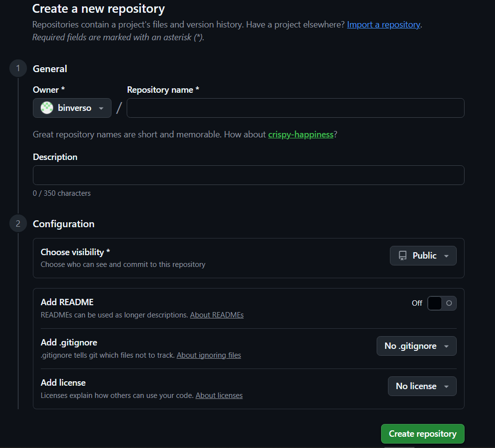Open the binverso owner dropdown

click(x=72, y=108)
